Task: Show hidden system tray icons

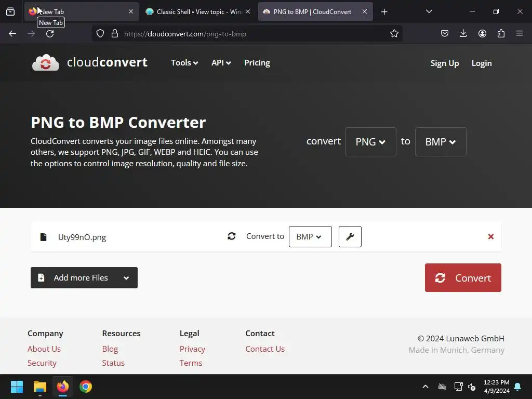Action: (x=425, y=387)
